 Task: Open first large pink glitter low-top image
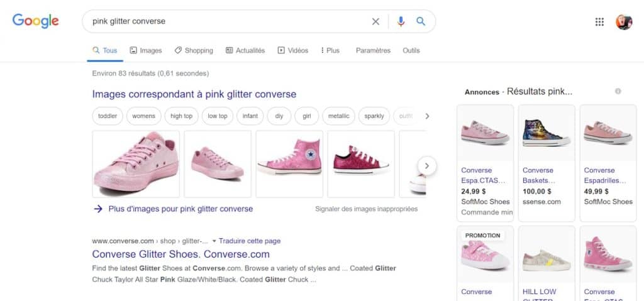(x=136, y=164)
